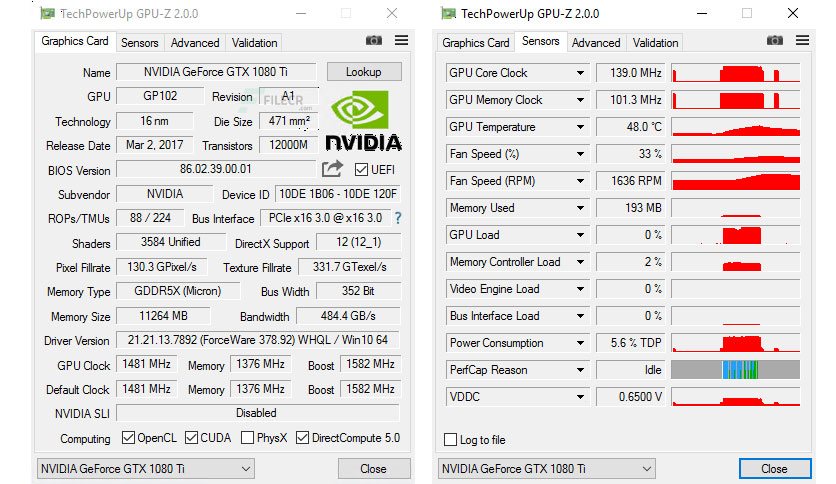Click the GPU Core Clock graph

[736, 73]
